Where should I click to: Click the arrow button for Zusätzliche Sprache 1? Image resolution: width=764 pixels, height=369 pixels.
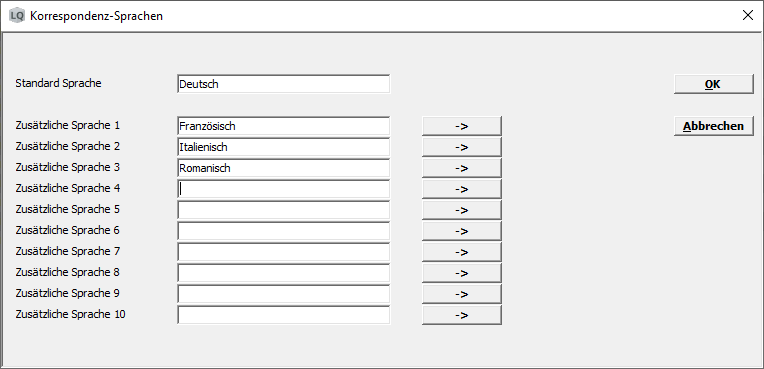point(461,126)
